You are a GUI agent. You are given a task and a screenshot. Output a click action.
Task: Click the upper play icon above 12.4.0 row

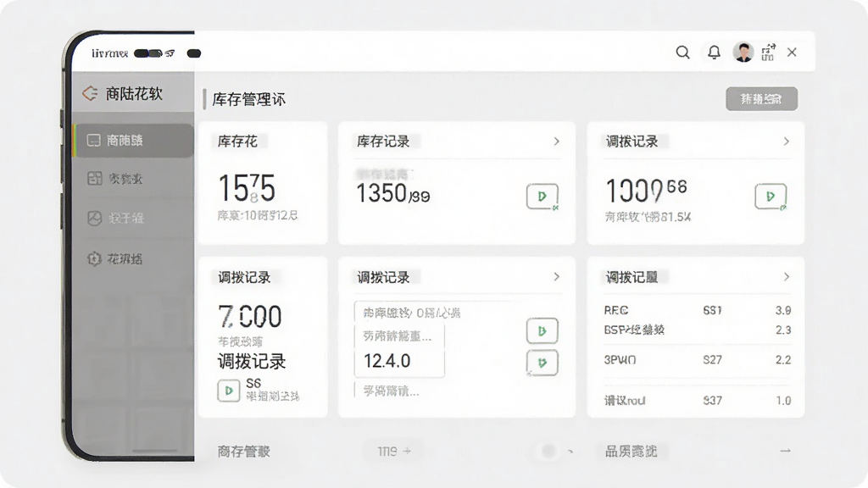click(542, 331)
